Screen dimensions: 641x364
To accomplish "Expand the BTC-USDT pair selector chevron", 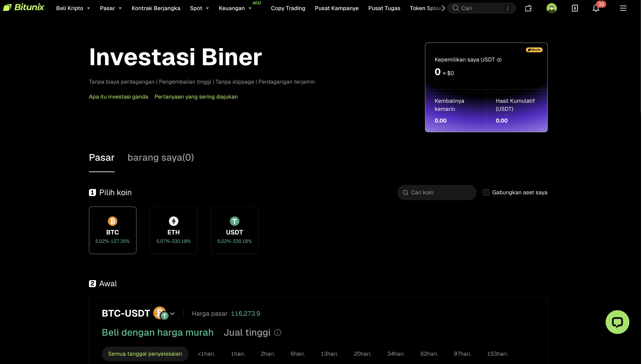I will 173,313.
